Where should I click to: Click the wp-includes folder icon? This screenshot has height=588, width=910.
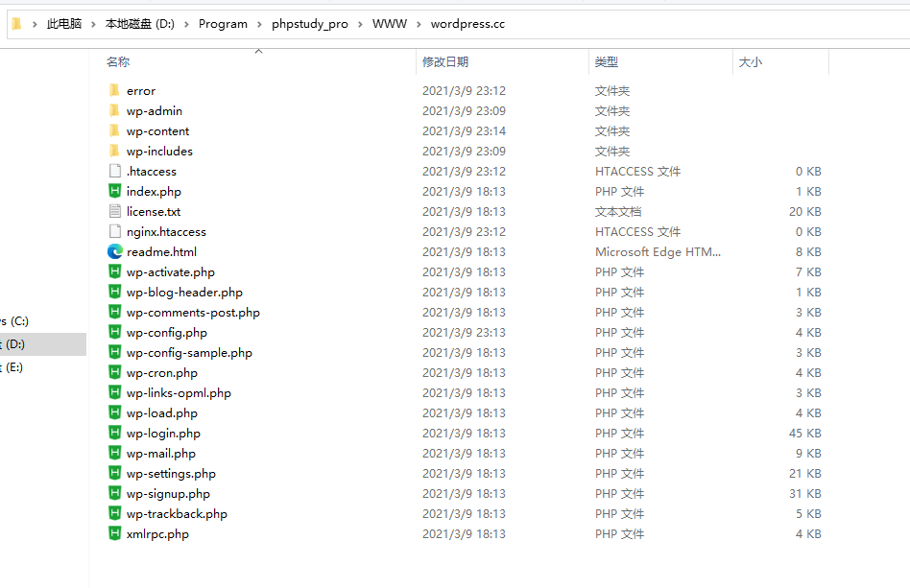click(114, 151)
